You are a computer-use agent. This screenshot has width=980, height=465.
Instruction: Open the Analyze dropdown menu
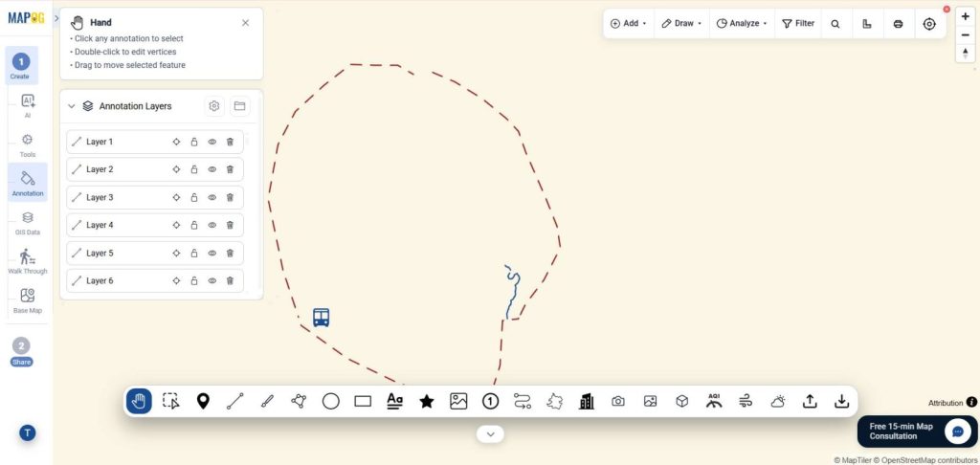[x=742, y=23]
